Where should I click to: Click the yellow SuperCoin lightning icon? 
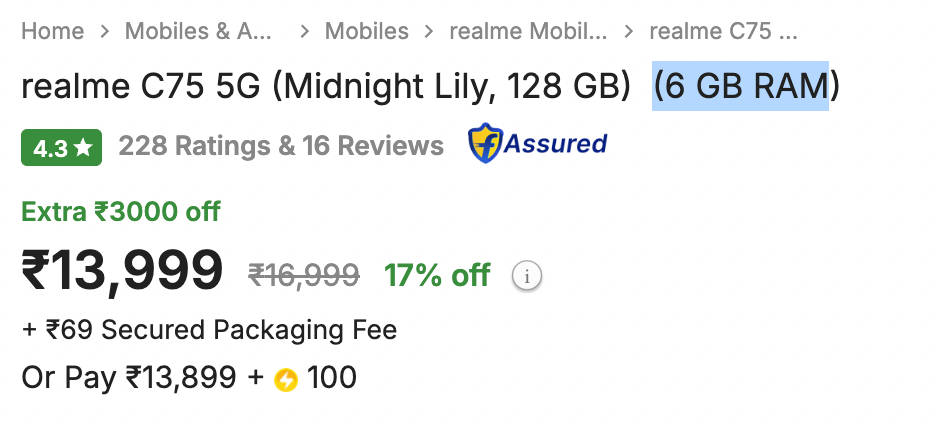coord(285,380)
